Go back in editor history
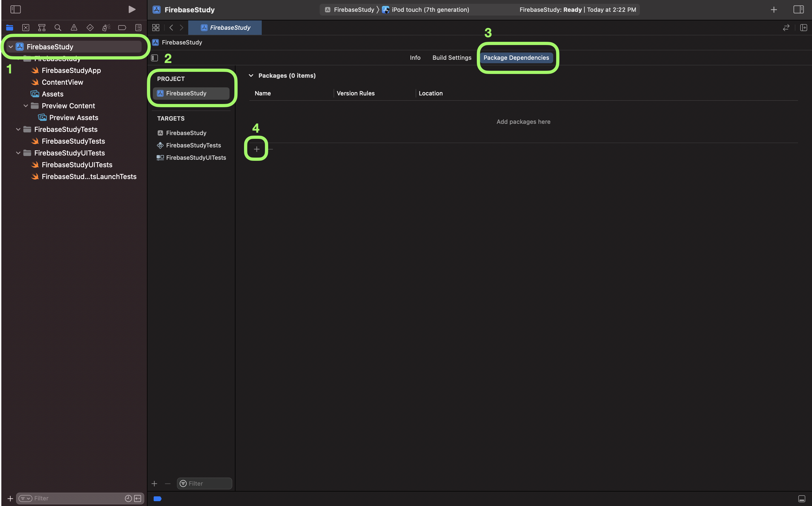Viewport: 812px width, 506px height. tap(171, 27)
